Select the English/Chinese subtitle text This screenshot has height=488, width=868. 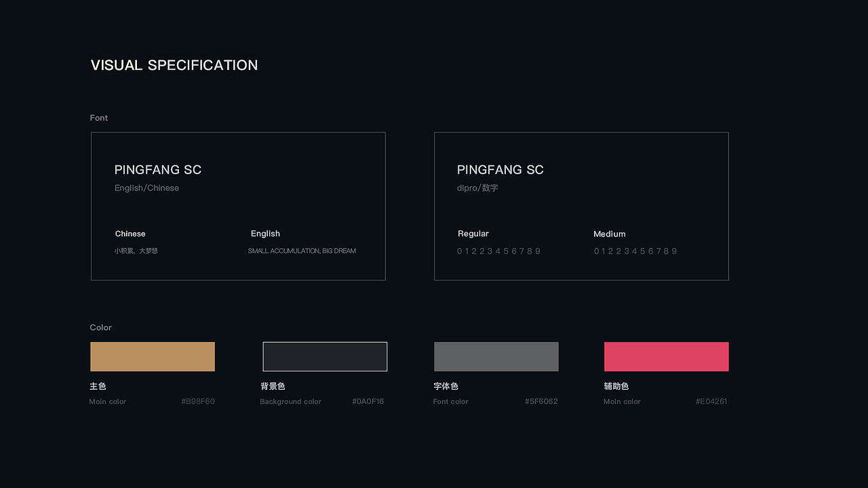coord(147,188)
